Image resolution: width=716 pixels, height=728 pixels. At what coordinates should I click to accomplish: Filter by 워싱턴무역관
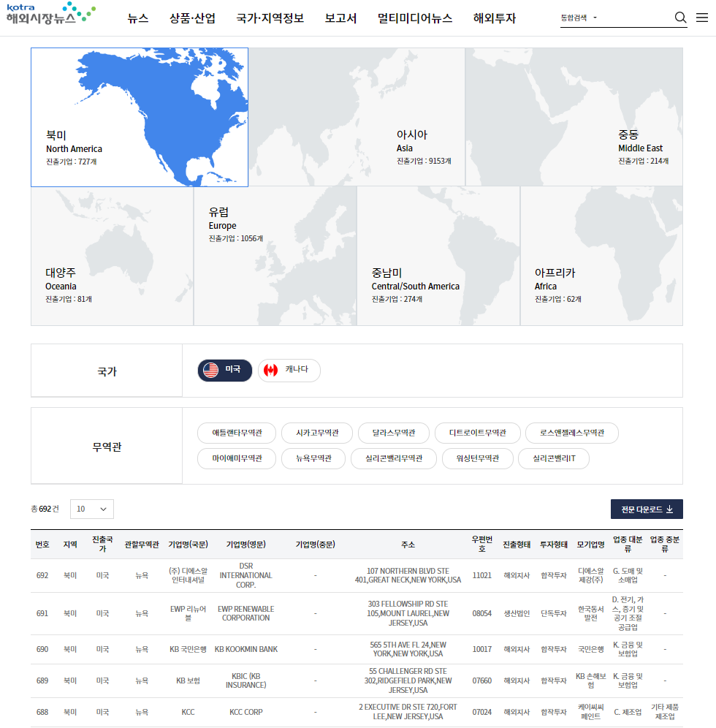[x=478, y=459]
